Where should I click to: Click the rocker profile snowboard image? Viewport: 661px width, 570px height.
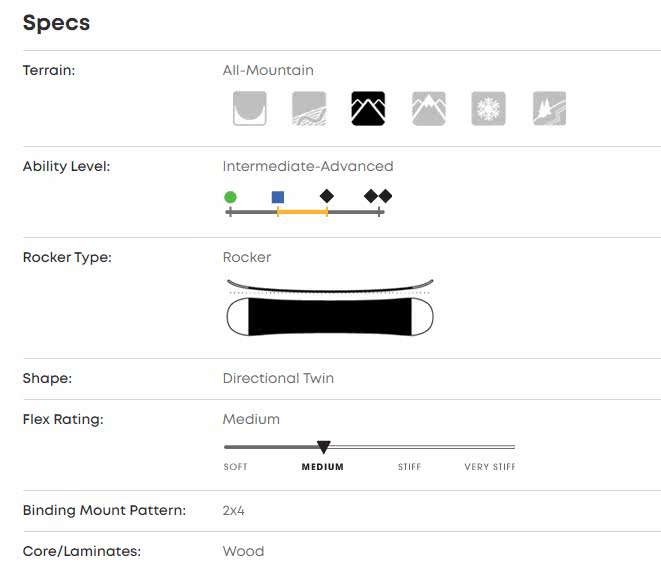tap(331, 307)
